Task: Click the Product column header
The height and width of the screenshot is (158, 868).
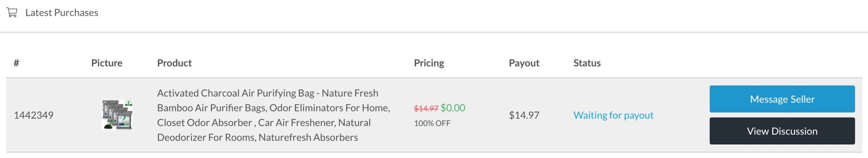Action: pyautogui.click(x=174, y=63)
